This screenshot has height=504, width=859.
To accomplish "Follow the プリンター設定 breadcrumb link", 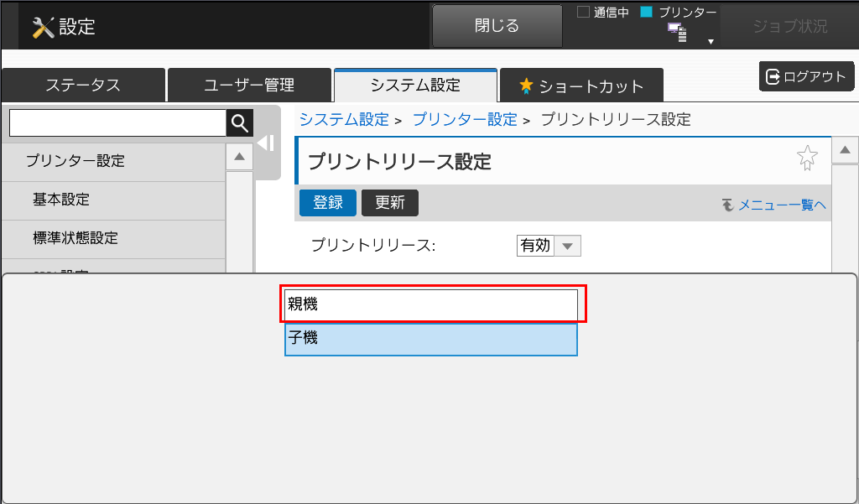I will click(465, 119).
